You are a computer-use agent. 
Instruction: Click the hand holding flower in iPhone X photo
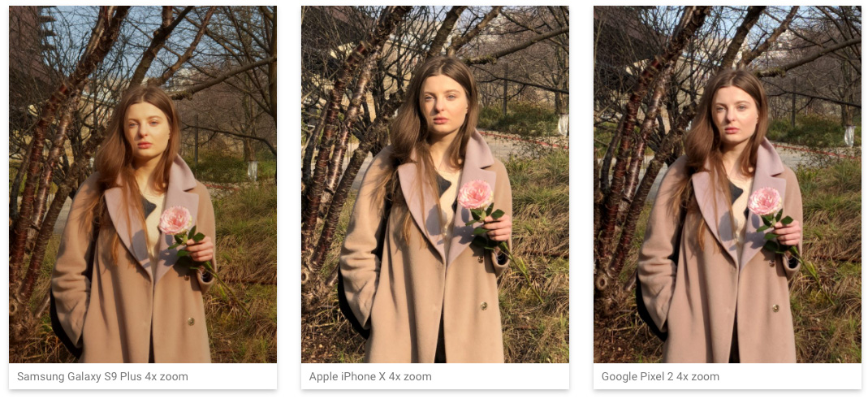pos(499,228)
